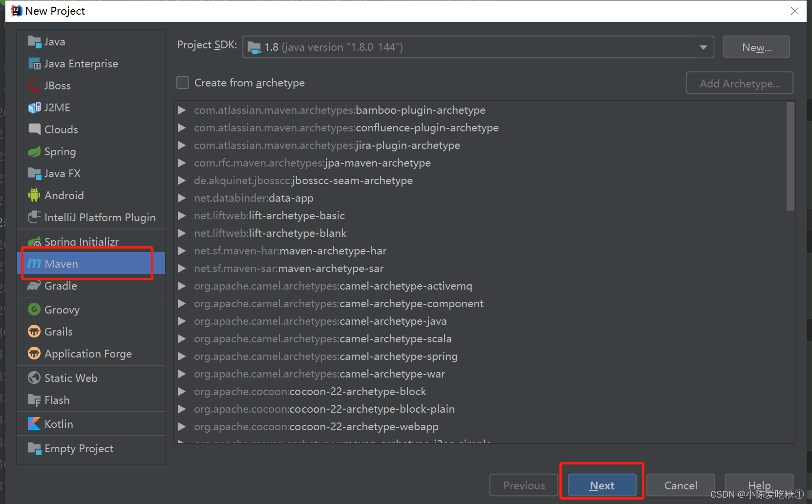Enable Create from archetype checkbox

tap(183, 83)
